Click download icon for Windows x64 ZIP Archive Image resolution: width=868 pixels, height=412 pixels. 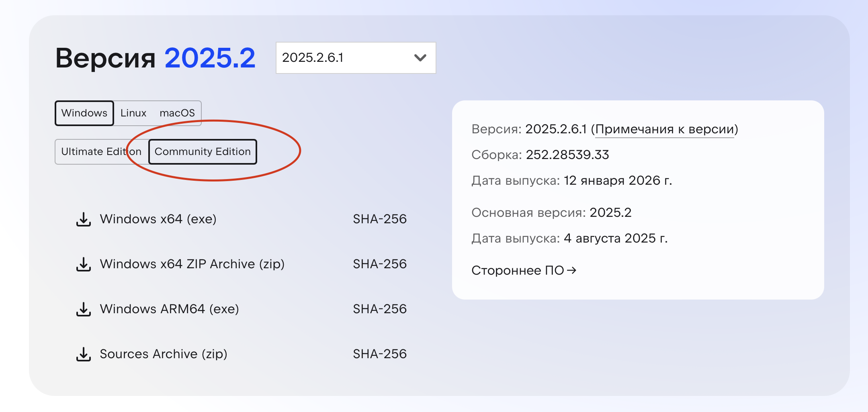[84, 264]
